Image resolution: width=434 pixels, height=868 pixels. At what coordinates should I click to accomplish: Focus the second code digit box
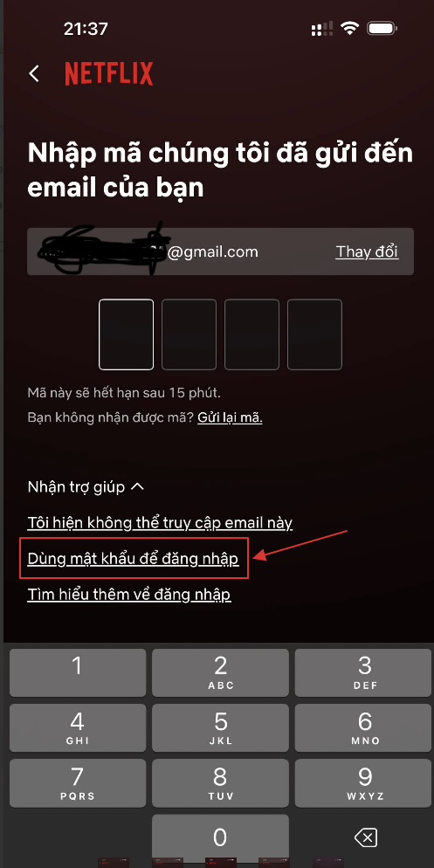(189, 334)
